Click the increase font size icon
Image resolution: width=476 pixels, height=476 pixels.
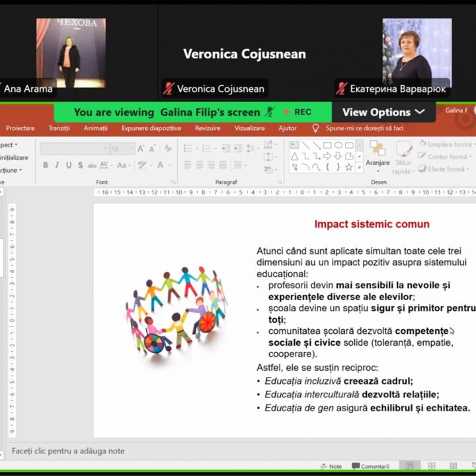point(141,149)
